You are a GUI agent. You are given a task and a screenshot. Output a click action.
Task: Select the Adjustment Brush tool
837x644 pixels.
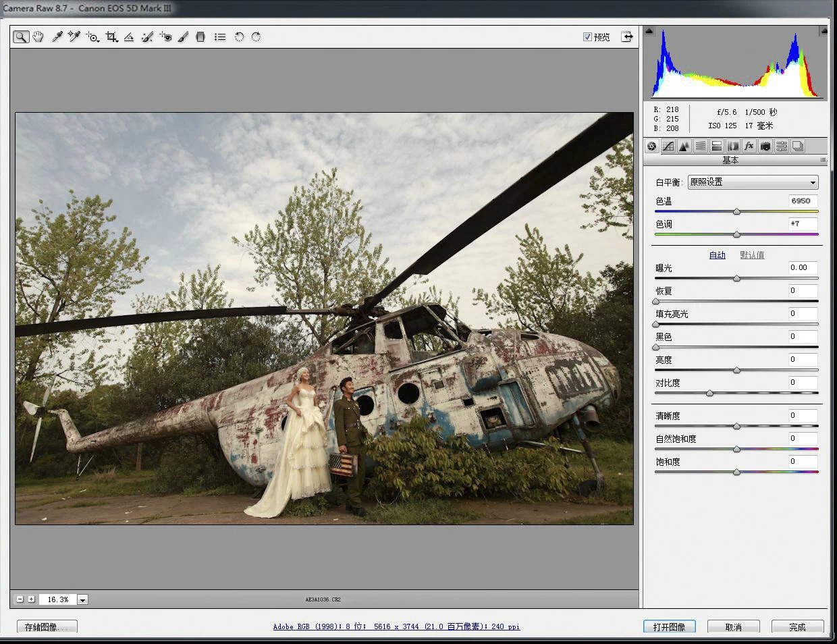point(183,37)
